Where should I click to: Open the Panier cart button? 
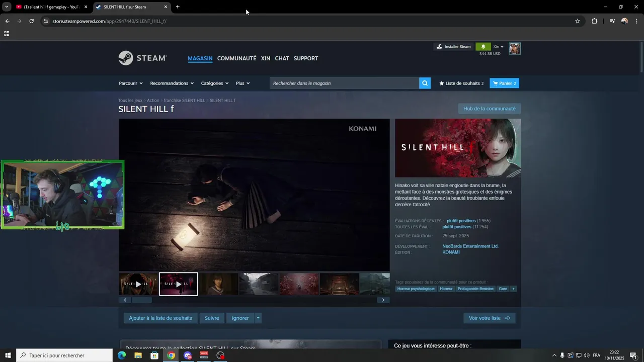505,83
